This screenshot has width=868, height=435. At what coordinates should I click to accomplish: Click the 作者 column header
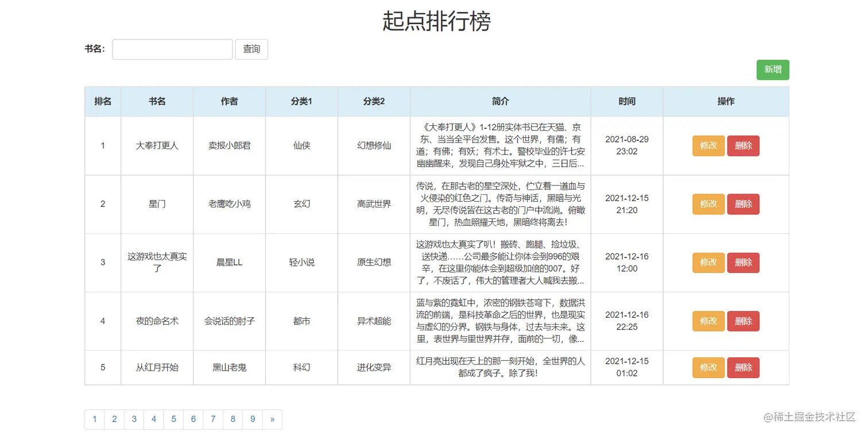[x=230, y=102]
